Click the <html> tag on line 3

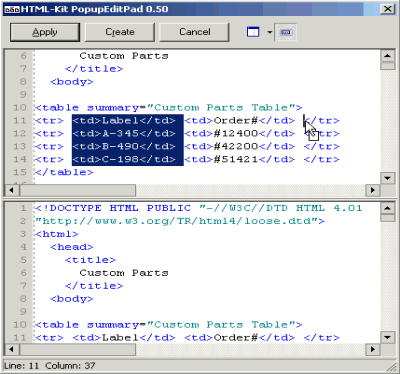tap(57, 234)
